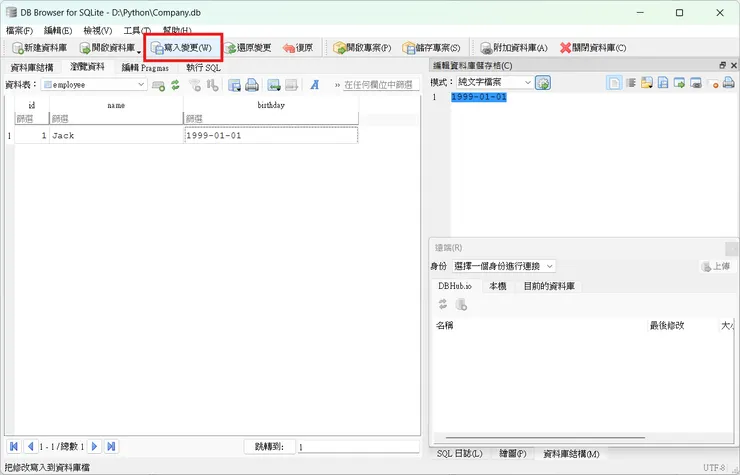Click the save table as displayed icon
The width and height of the screenshot is (740, 475).
coord(234,85)
